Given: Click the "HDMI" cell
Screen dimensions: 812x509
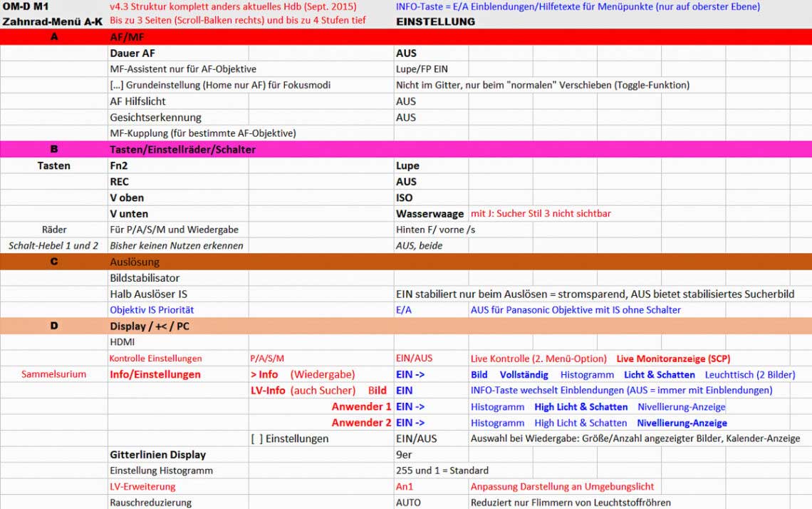Looking at the screenshot, I should [122, 342].
